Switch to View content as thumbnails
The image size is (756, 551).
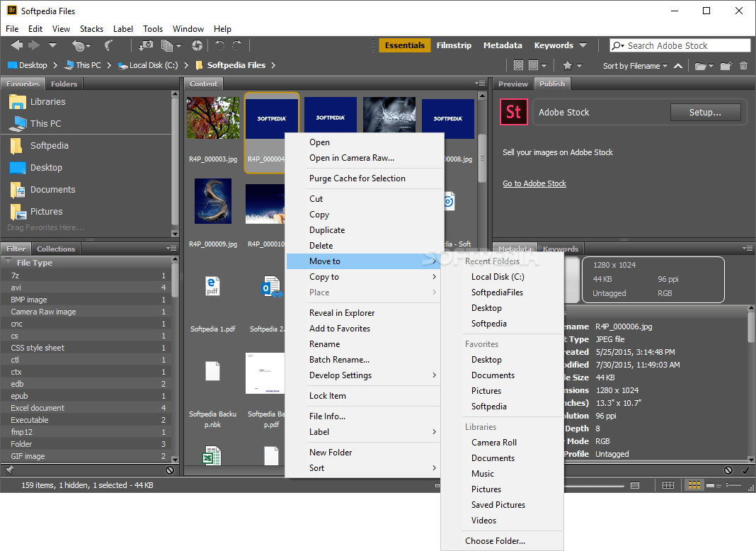coord(694,485)
